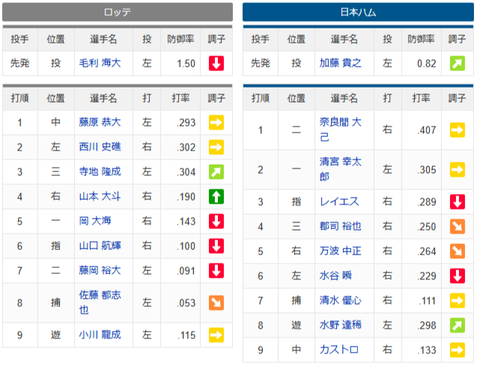
Task: Open player link 藤岡 裕大
Action: click(x=100, y=270)
